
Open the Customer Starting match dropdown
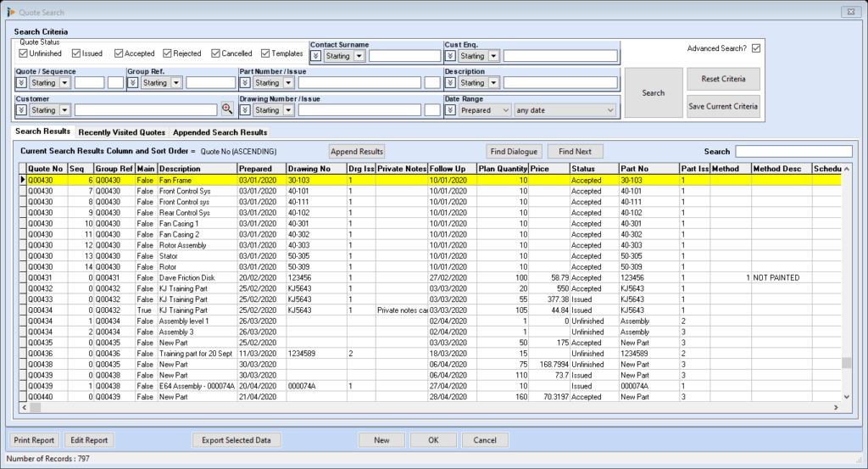click(x=64, y=110)
